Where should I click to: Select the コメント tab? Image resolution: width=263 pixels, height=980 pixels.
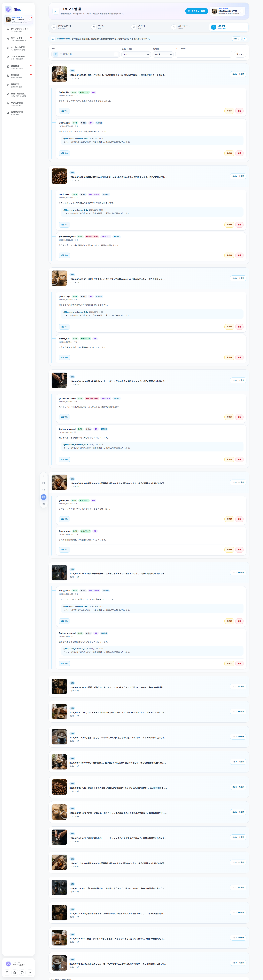tap(229, 27)
